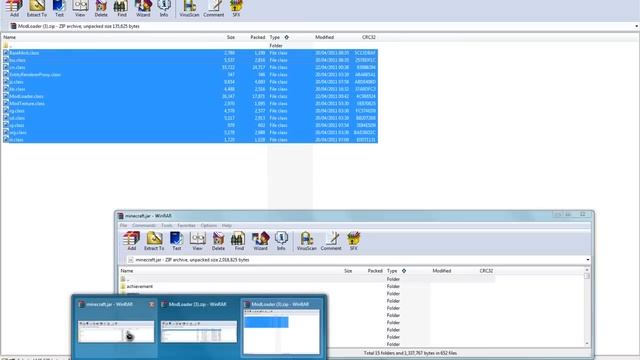Click Extract To in minecraft.jar window

click(154, 241)
